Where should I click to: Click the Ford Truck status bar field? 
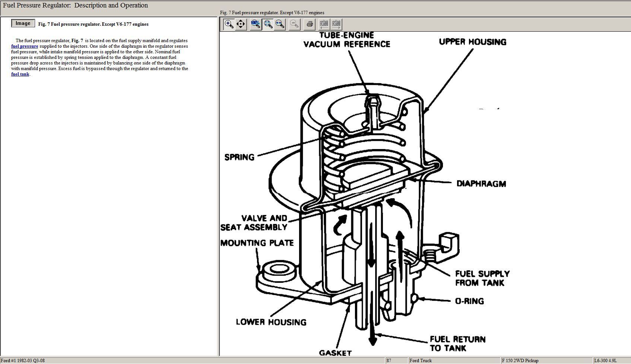click(x=421, y=361)
